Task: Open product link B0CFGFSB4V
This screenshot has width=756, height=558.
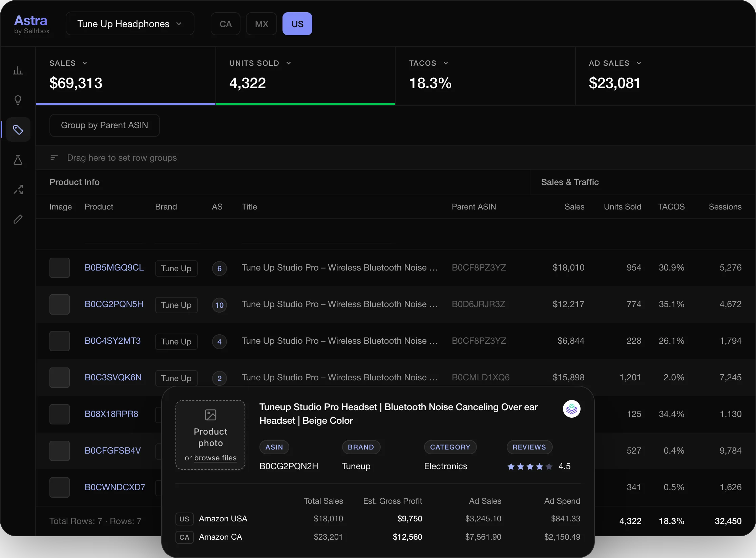Action: pos(113,451)
